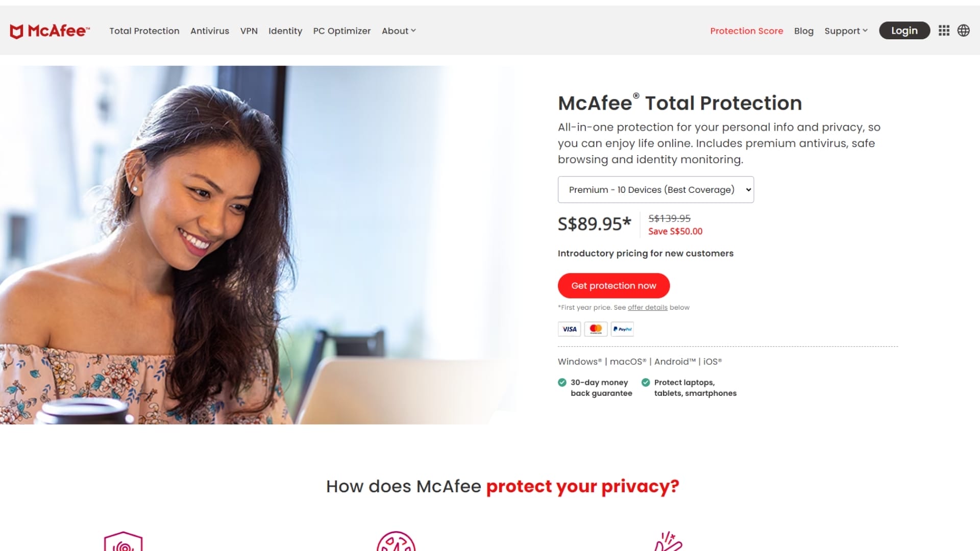980x551 pixels.
Task: Click the Login button
Action: pos(904,31)
